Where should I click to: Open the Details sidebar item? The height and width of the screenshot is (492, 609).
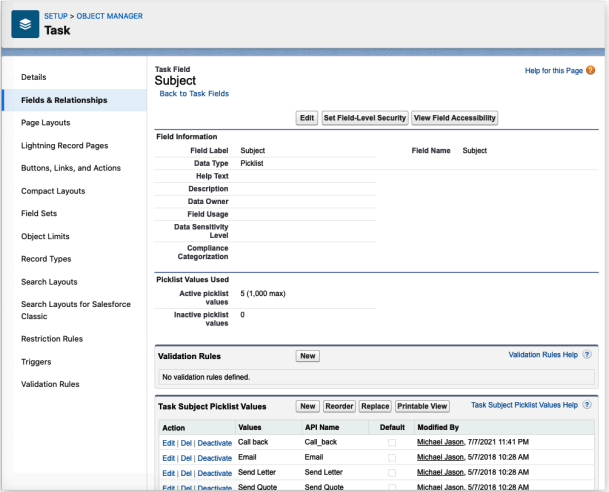pos(34,77)
